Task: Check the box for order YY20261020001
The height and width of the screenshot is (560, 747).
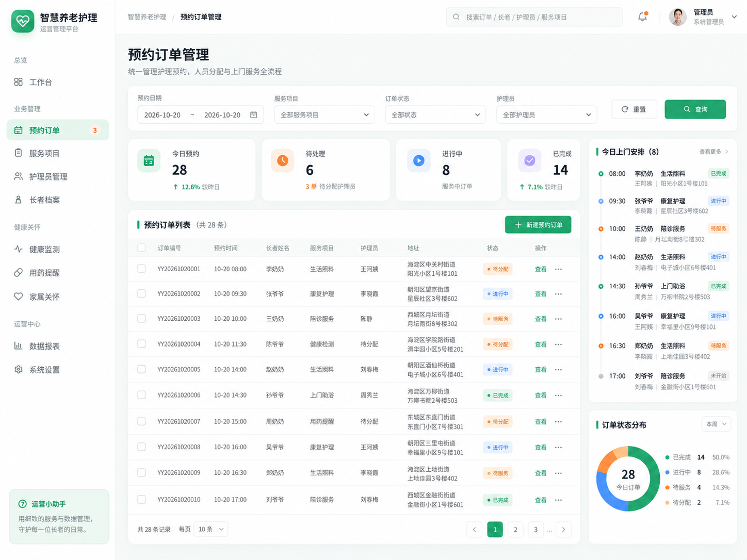Action: click(x=141, y=269)
